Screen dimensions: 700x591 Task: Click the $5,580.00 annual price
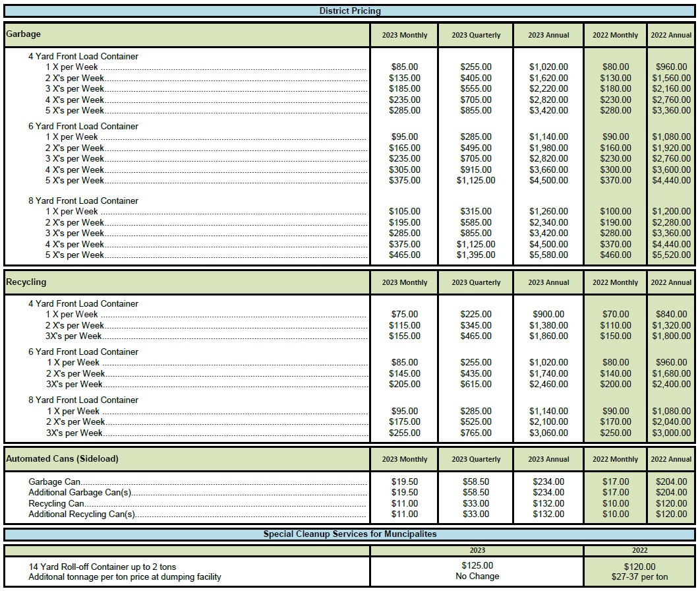click(x=548, y=255)
